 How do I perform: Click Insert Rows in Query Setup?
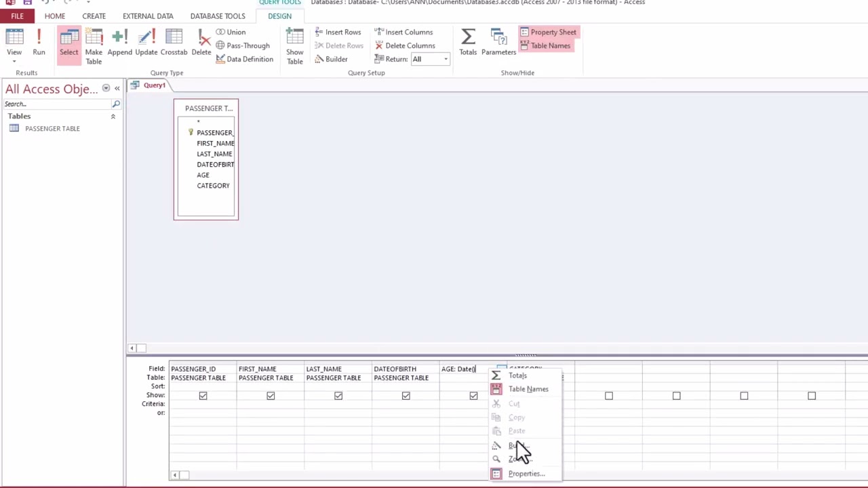pos(338,32)
